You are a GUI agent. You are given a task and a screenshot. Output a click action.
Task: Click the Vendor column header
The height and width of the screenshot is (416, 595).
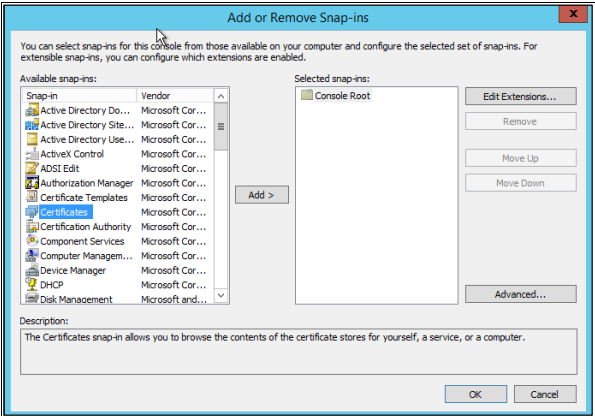pyautogui.click(x=175, y=96)
